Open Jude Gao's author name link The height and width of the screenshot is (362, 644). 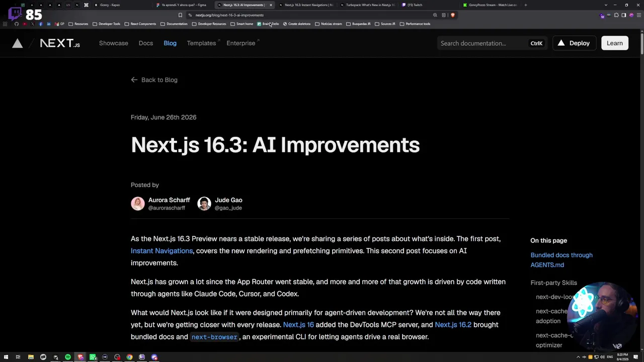coord(228,200)
